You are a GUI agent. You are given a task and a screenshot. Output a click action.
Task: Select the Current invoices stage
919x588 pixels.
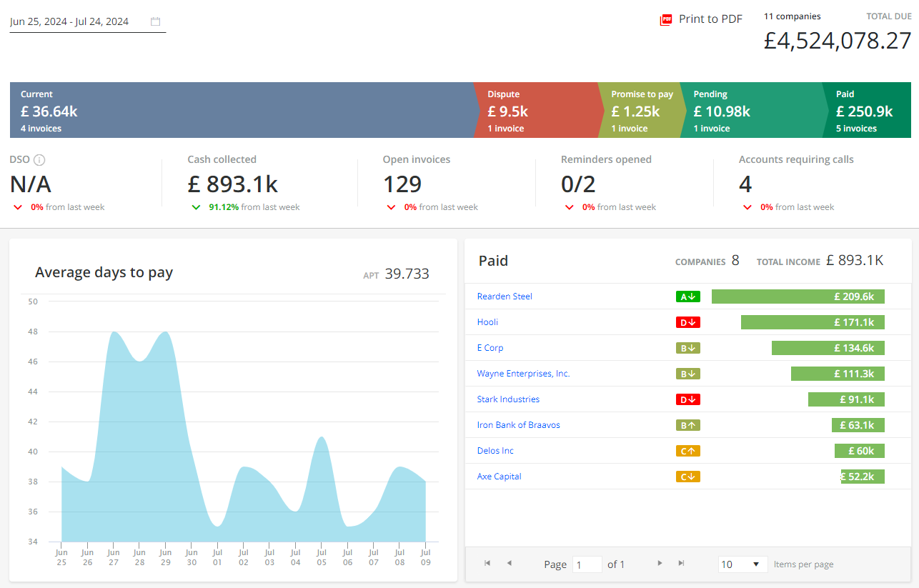[x=242, y=110]
